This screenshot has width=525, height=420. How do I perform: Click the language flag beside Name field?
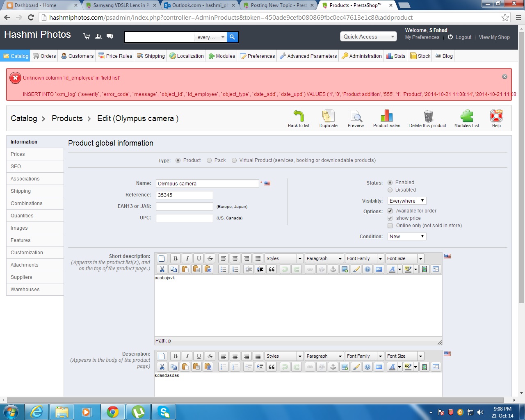267,183
